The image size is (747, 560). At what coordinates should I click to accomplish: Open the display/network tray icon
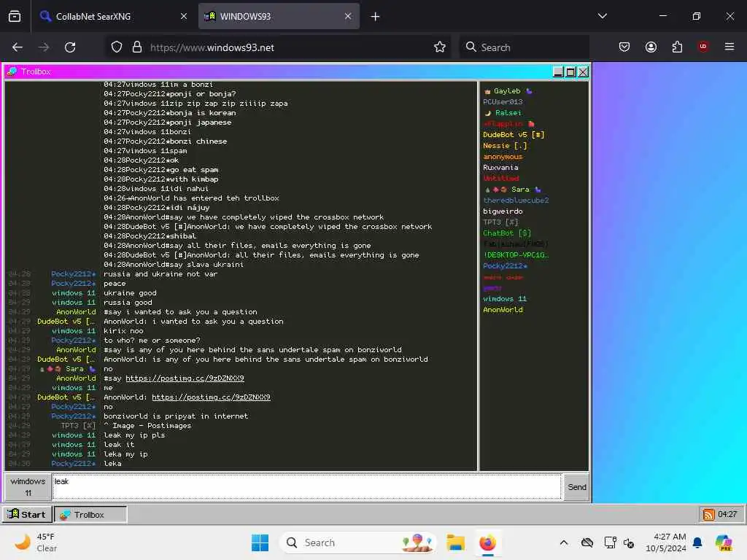coord(610,542)
